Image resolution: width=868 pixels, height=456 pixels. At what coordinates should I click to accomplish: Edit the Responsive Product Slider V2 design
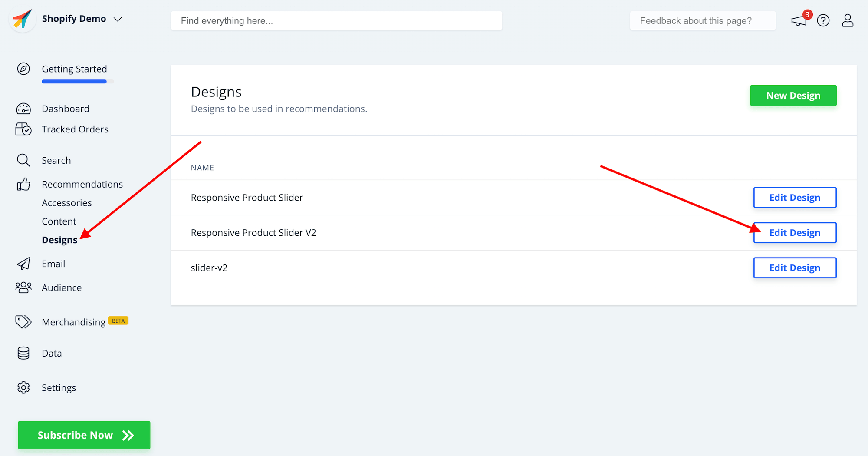(x=795, y=233)
